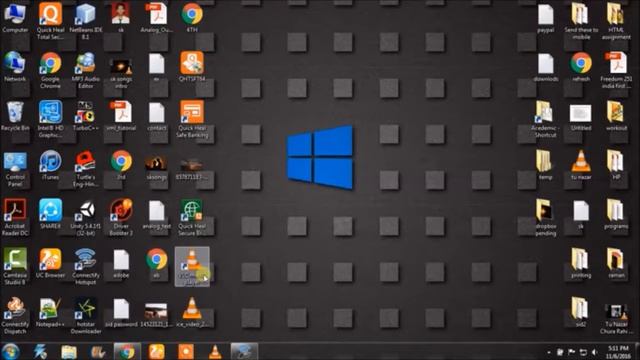
Task: Open volume control in system tray
Action: coord(594,352)
